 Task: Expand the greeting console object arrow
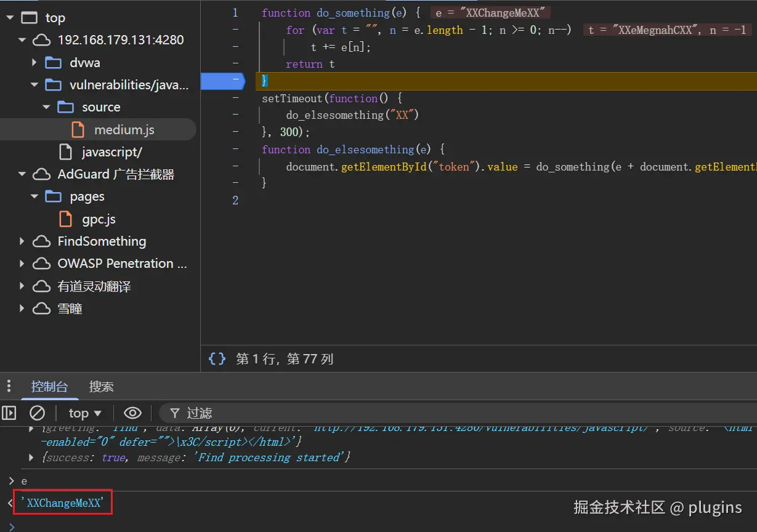point(31,428)
